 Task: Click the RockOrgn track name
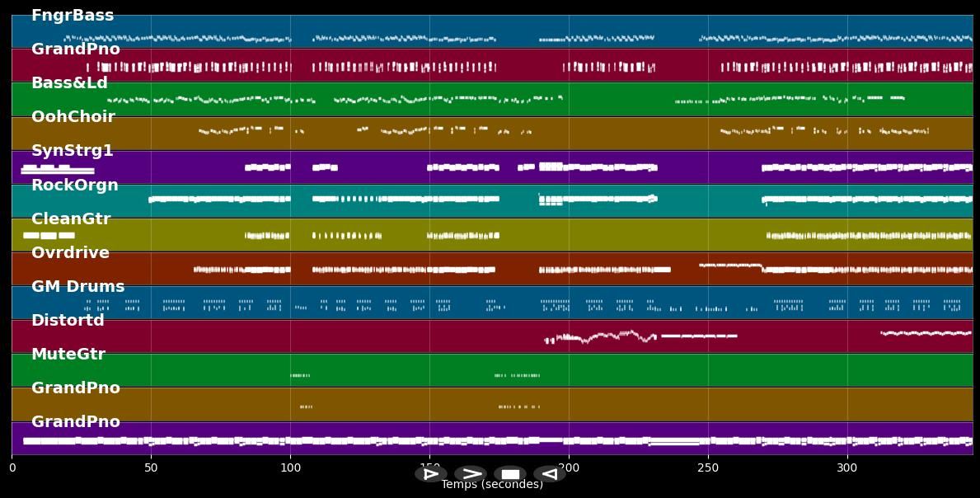(75, 186)
